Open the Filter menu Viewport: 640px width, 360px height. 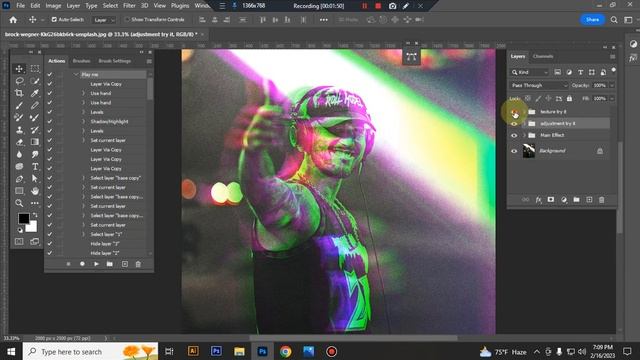click(129, 6)
